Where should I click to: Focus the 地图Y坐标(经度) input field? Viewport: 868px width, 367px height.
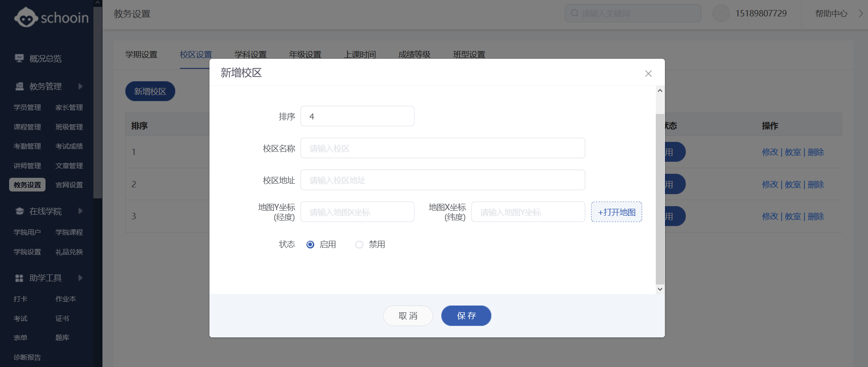tap(357, 212)
